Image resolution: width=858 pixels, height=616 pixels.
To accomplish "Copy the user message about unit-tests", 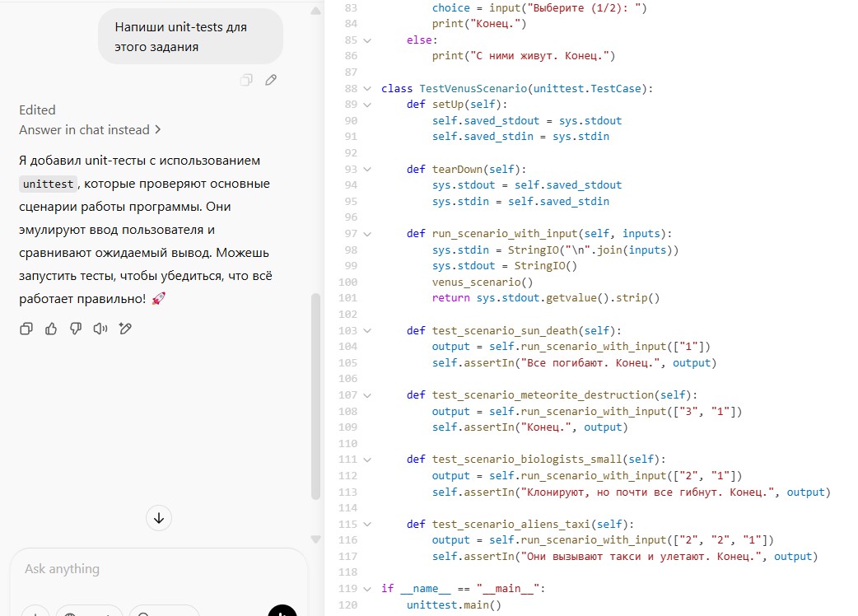I will 246,81.
